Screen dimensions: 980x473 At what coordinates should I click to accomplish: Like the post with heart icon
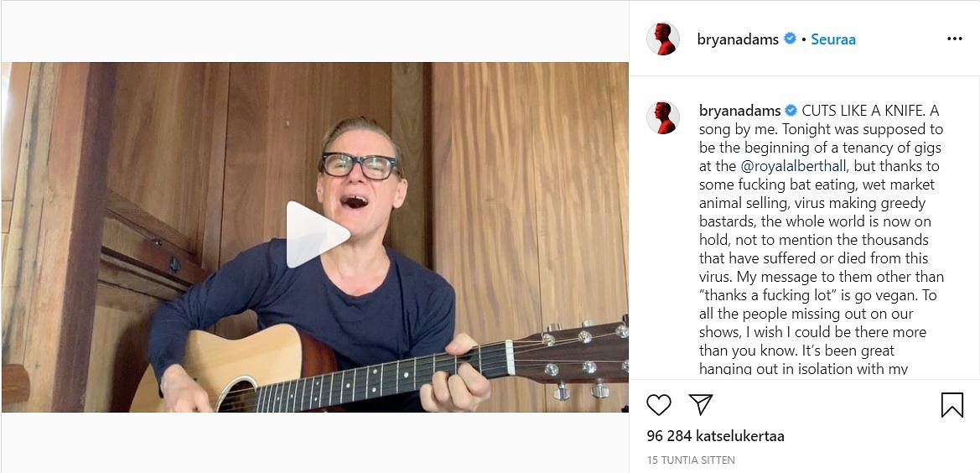(659, 405)
